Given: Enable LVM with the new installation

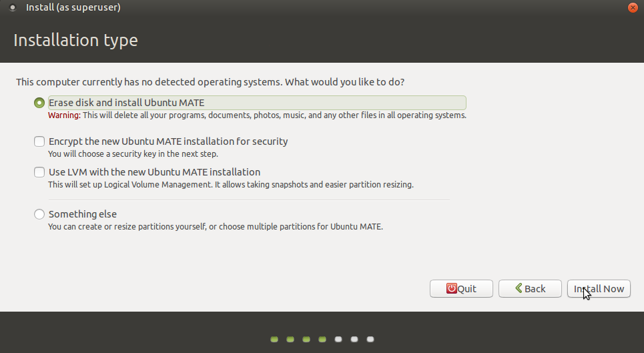Looking at the screenshot, I should click(x=39, y=172).
